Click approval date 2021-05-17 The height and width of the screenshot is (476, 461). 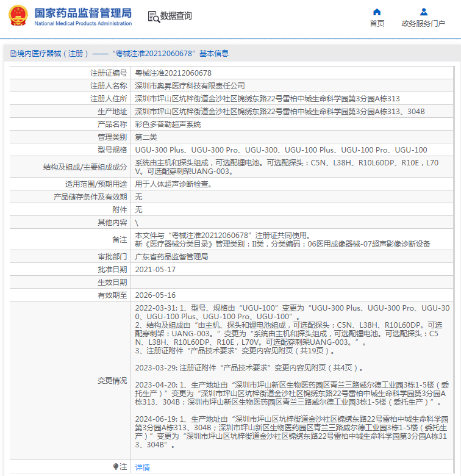pos(155,270)
